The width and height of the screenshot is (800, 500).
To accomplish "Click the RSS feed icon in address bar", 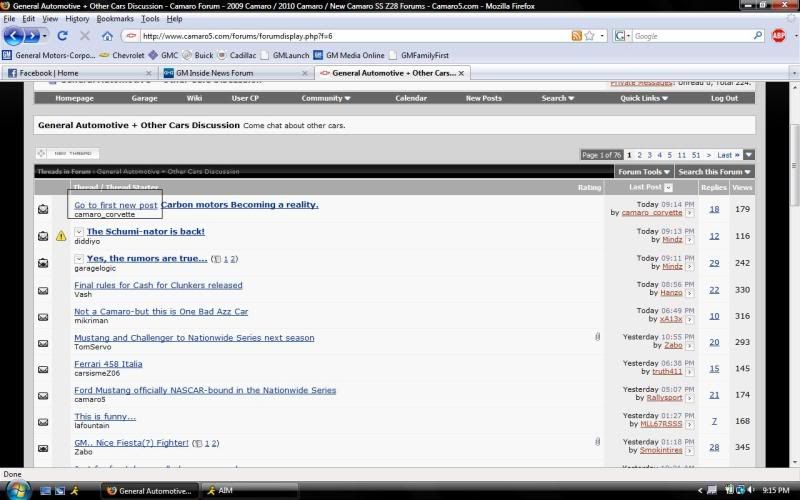I will (577, 36).
